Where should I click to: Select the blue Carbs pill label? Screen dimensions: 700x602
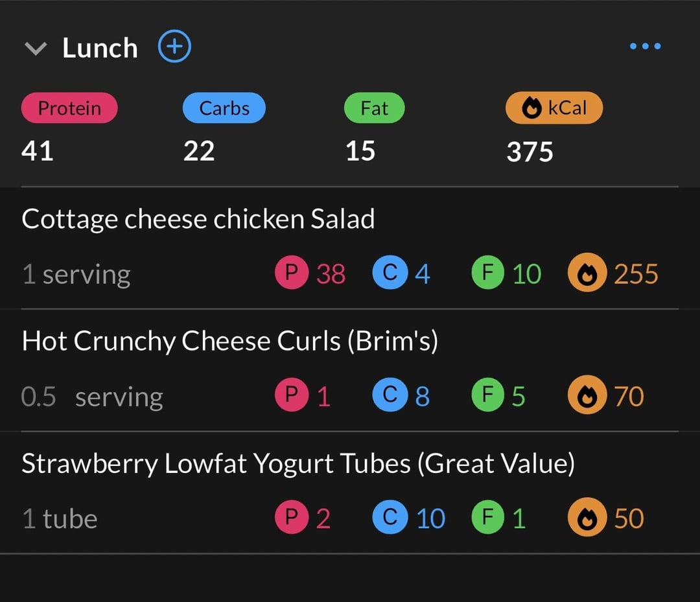click(x=224, y=108)
